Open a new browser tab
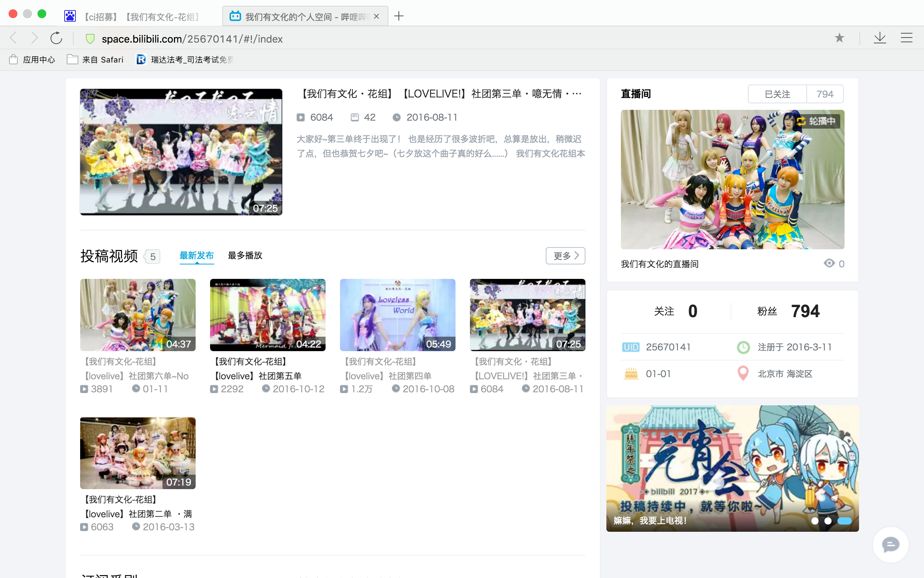924x578 pixels. pyautogui.click(x=398, y=16)
